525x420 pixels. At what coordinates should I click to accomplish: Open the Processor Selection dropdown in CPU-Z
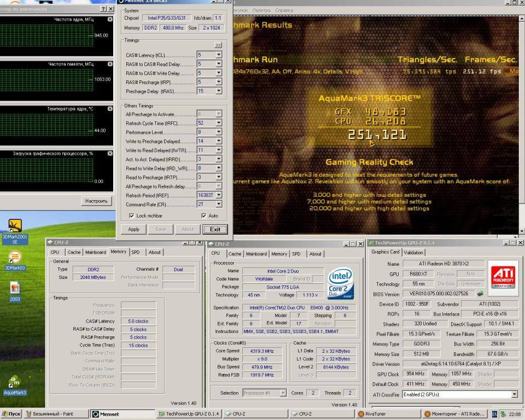click(x=283, y=393)
